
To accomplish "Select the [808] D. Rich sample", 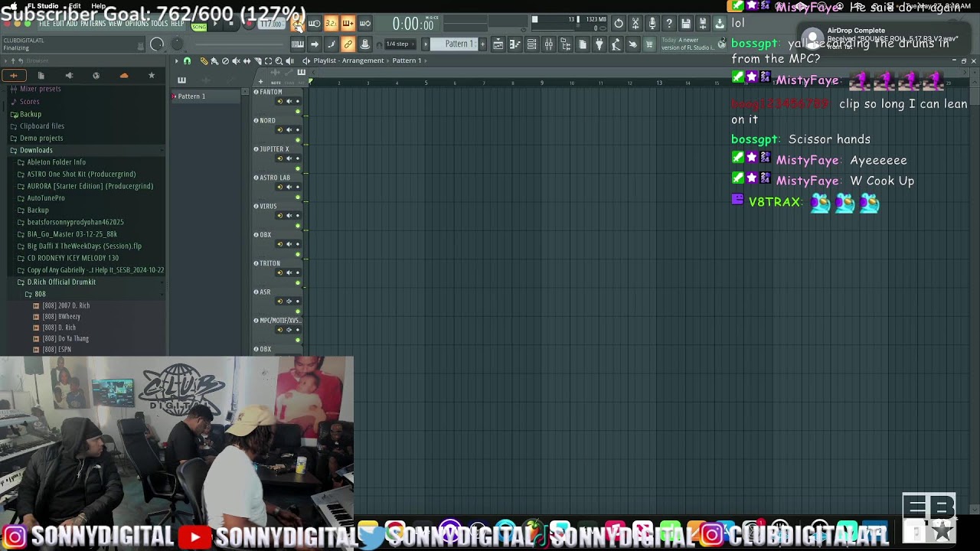I will pos(59,328).
